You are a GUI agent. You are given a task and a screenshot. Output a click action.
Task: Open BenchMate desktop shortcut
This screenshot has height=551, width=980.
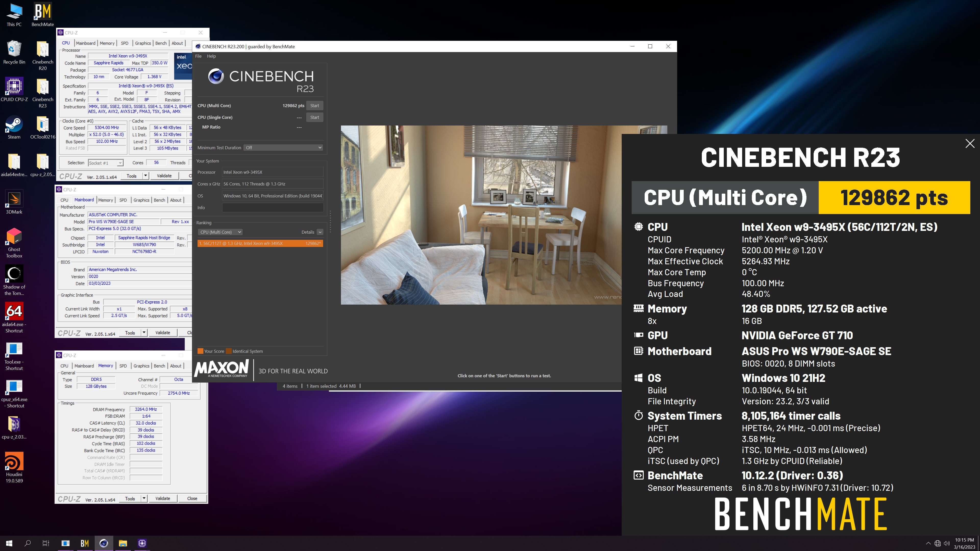[x=43, y=15]
